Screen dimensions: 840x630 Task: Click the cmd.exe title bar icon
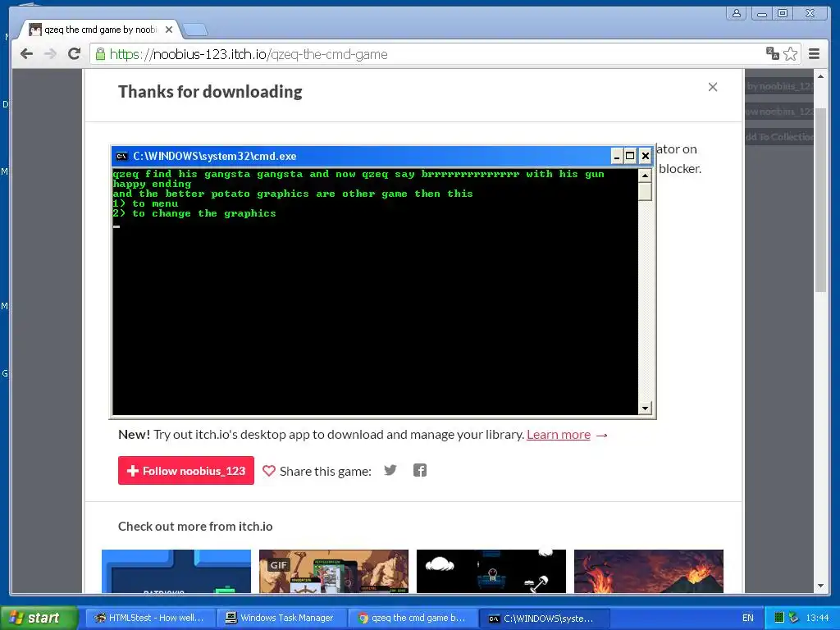pos(121,157)
